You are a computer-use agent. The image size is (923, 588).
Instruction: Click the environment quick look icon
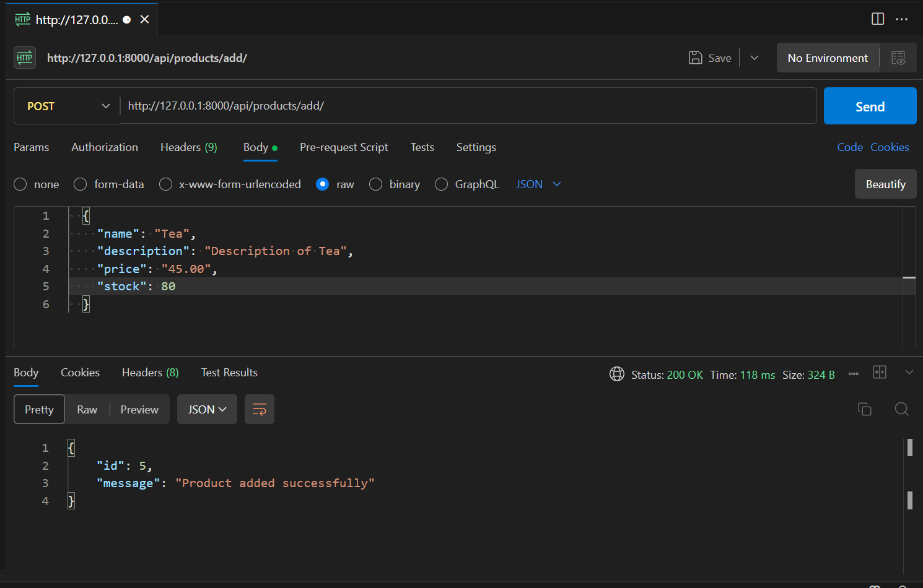pyautogui.click(x=898, y=58)
